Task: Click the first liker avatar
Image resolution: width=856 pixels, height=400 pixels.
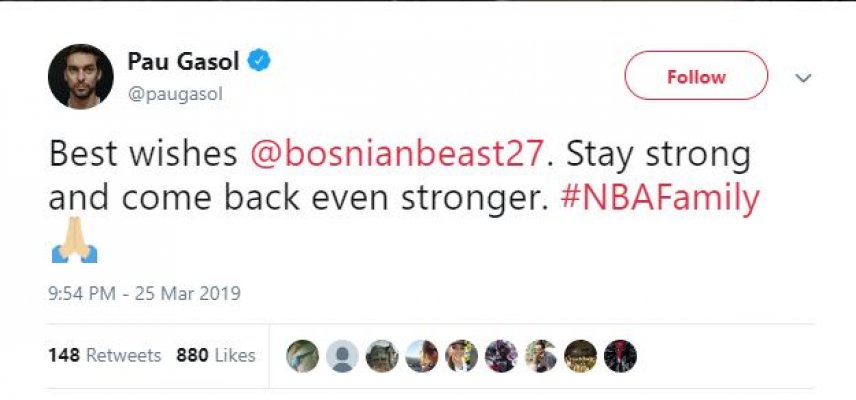Action: click(x=303, y=355)
